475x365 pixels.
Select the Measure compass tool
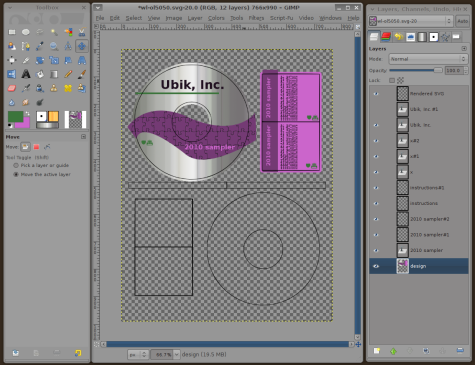[x=68, y=46]
